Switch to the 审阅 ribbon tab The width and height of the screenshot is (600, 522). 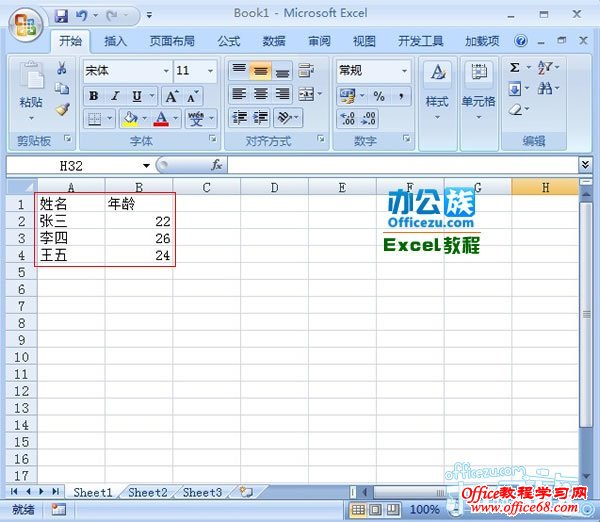point(319,41)
